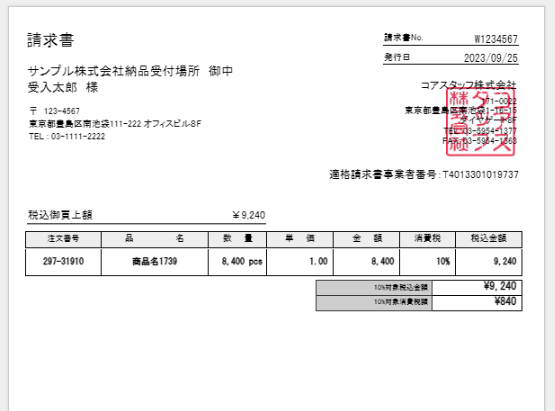This screenshot has width=555, height=411.
Task: Click quantity cell 8,400 pcs
Action: point(238,262)
